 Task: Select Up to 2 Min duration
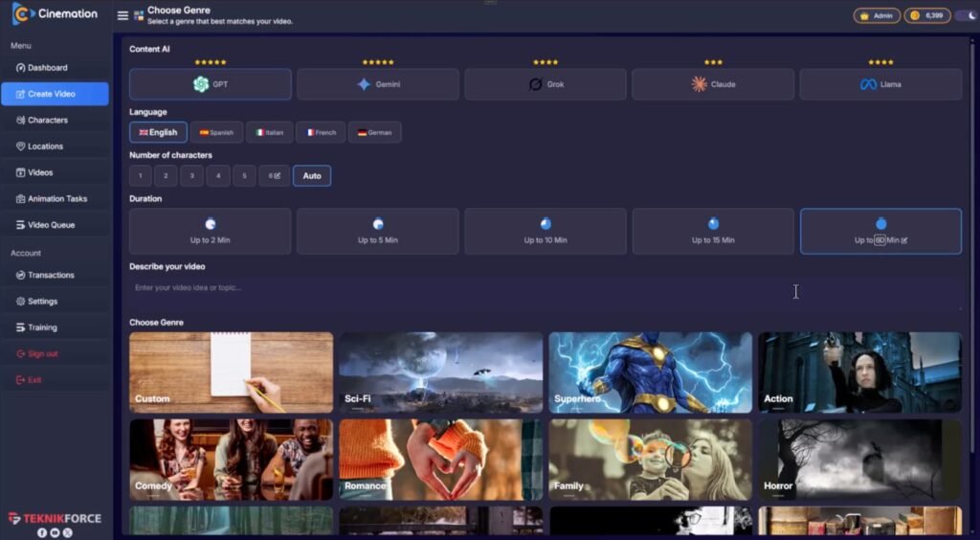click(210, 232)
